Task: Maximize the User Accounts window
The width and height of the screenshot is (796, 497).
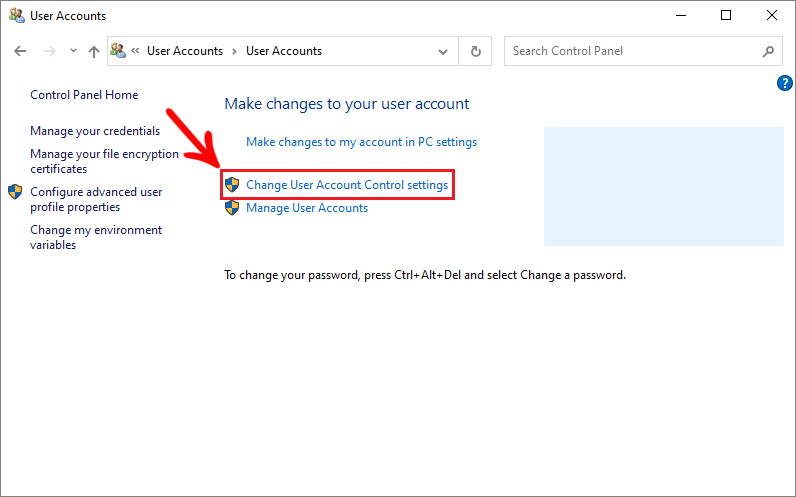Action: [726, 15]
